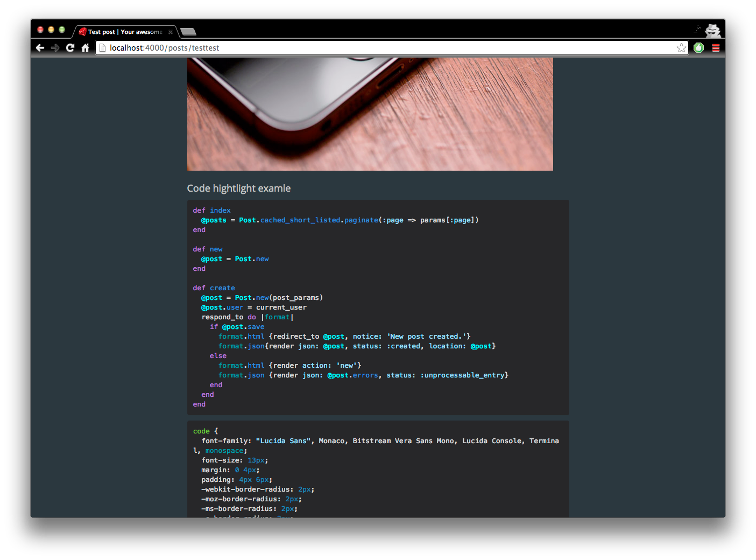Bookmark the page via the star icon
Image resolution: width=756 pixels, height=560 pixels.
681,47
